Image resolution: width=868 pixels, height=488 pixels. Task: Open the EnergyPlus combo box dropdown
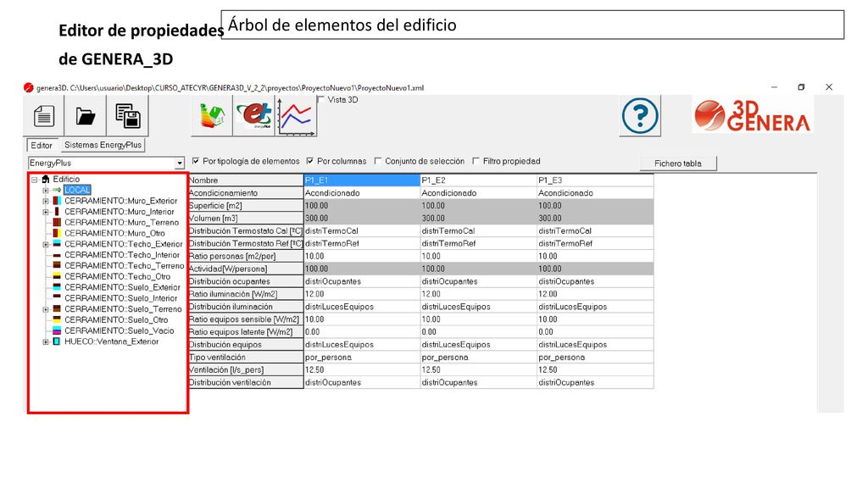tap(179, 164)
